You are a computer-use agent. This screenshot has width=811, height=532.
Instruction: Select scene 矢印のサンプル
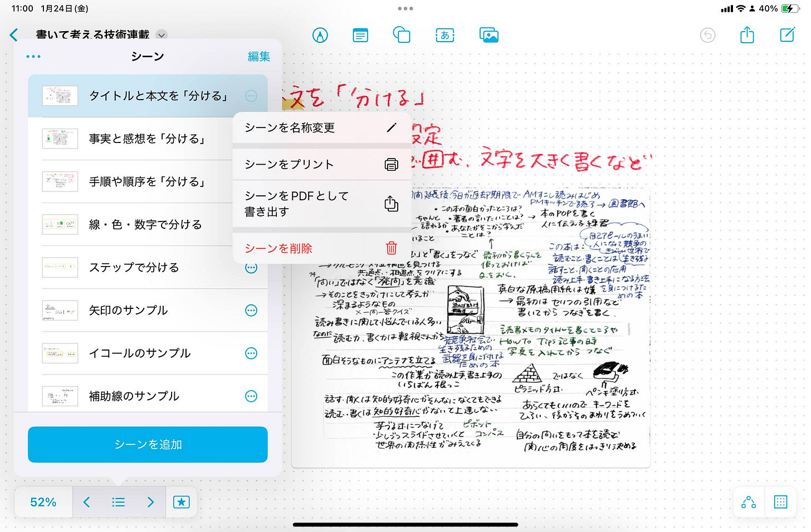[148, 310]
